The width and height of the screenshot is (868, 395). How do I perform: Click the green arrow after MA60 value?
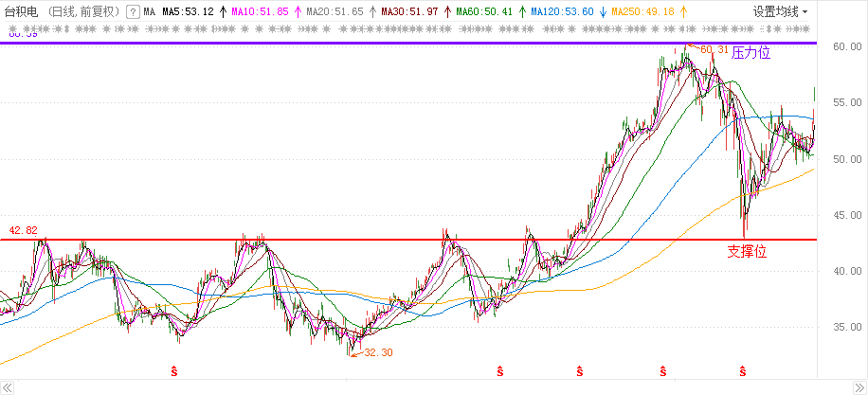tap(520, 12)
